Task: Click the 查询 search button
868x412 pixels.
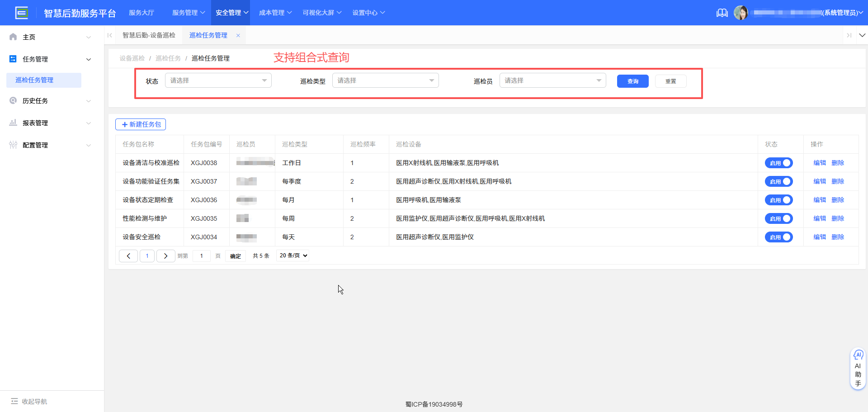Action: click(x=632, y=81)
